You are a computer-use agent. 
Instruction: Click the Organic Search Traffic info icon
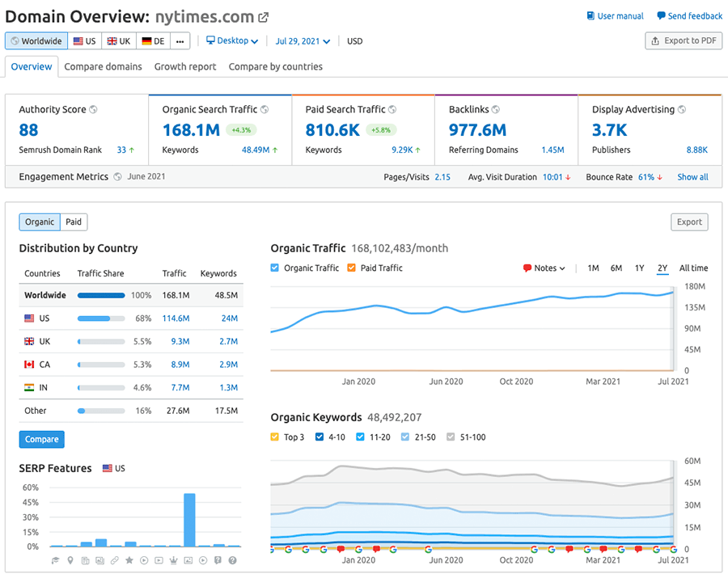tap(265, 109)
